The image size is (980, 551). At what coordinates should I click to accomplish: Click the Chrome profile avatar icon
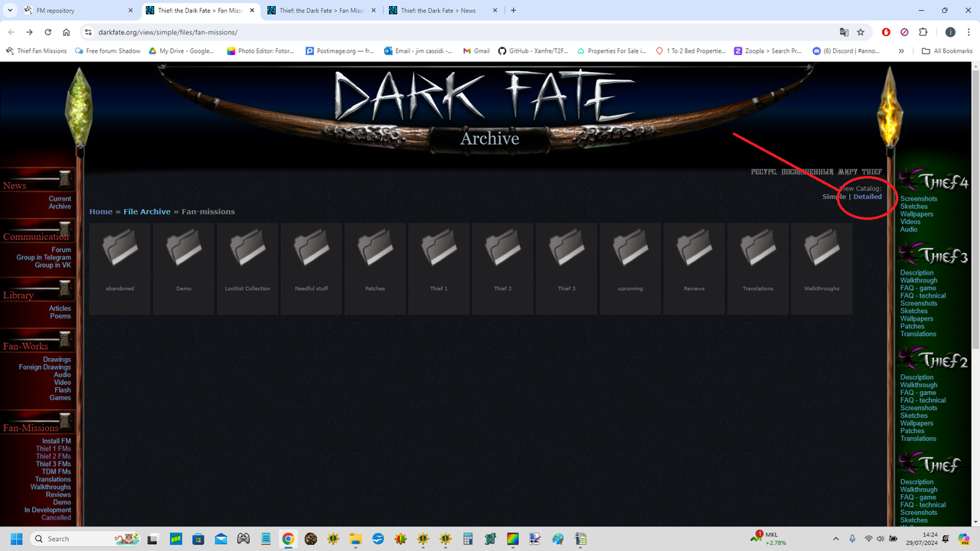click(950, 32)
